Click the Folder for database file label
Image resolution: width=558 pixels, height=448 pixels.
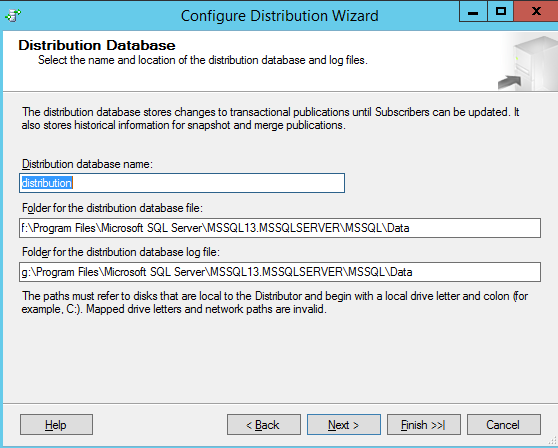112,208
